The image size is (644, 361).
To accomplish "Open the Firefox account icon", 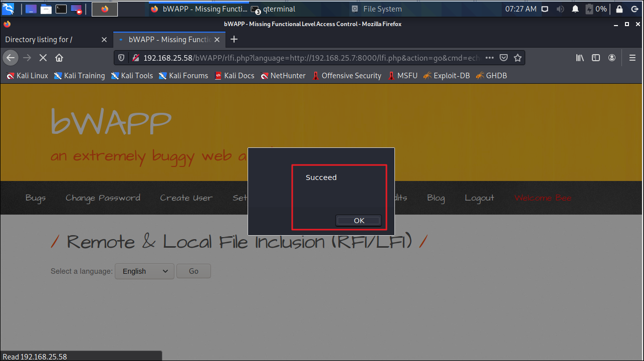I will pyautogui.click(x=612, y=58).
